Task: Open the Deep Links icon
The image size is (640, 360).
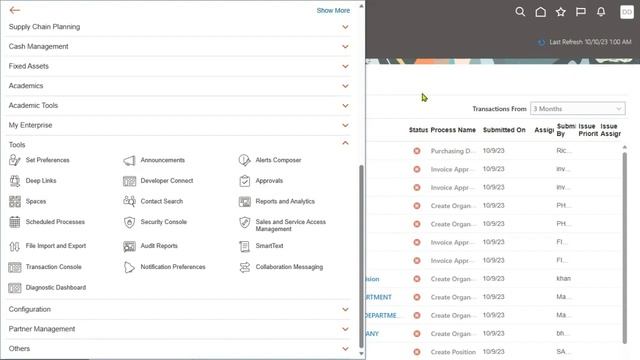Action: (x=15, y=181)
